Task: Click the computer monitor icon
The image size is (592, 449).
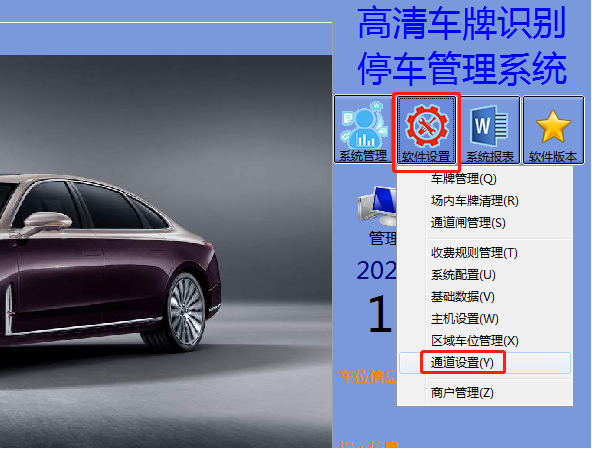Action: click(x=377, y=205)
